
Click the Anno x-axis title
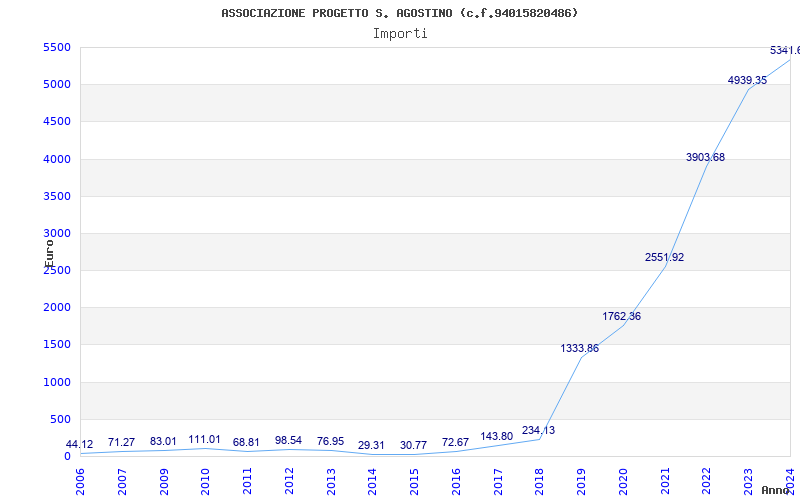[779, 490]
